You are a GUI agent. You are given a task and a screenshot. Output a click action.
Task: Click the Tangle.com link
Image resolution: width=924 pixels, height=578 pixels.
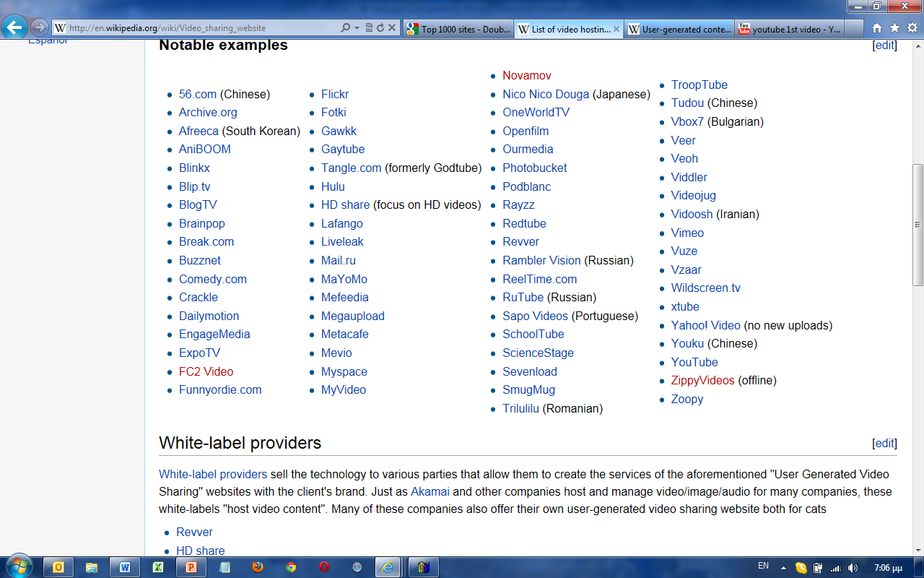pos(352,168)
